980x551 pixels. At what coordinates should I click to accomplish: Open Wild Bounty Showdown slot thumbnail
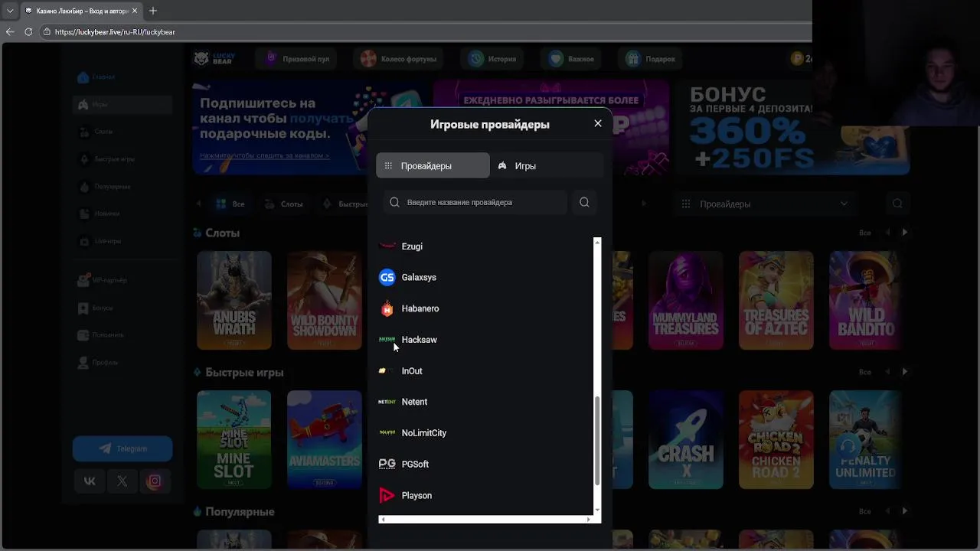tap(324, 300)
